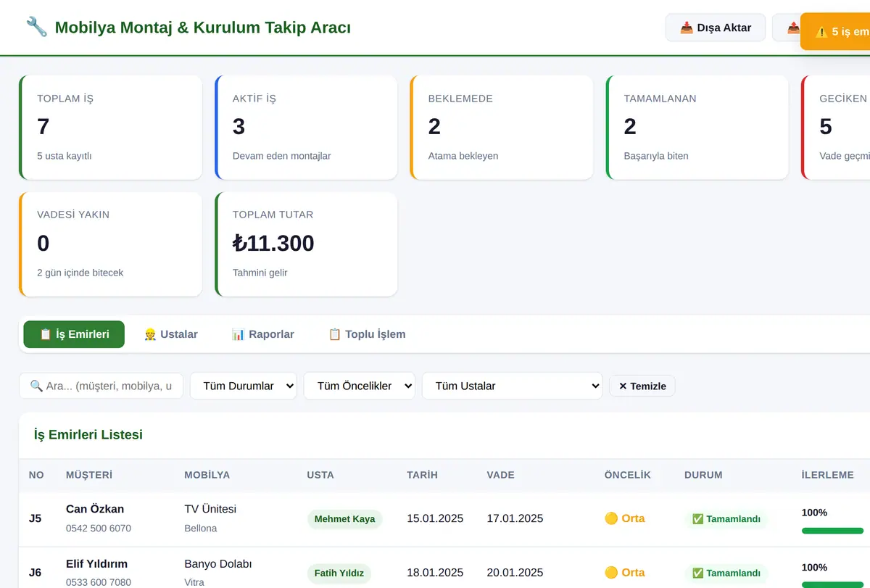Screen dimensions: 870x588
Task: Click the warning icon in the orange notification
Action: (x=821, y=32)
